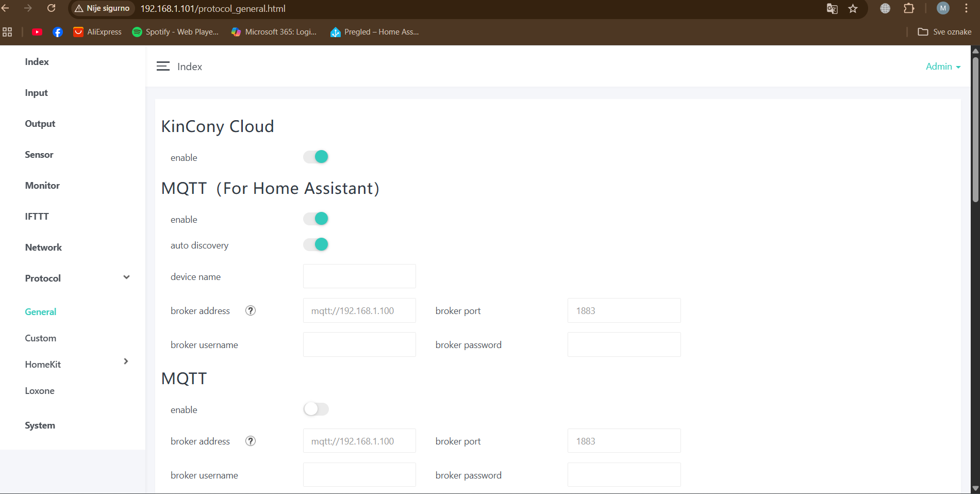
Task: Open the Loxone protocol link
Action: point(40,391)
